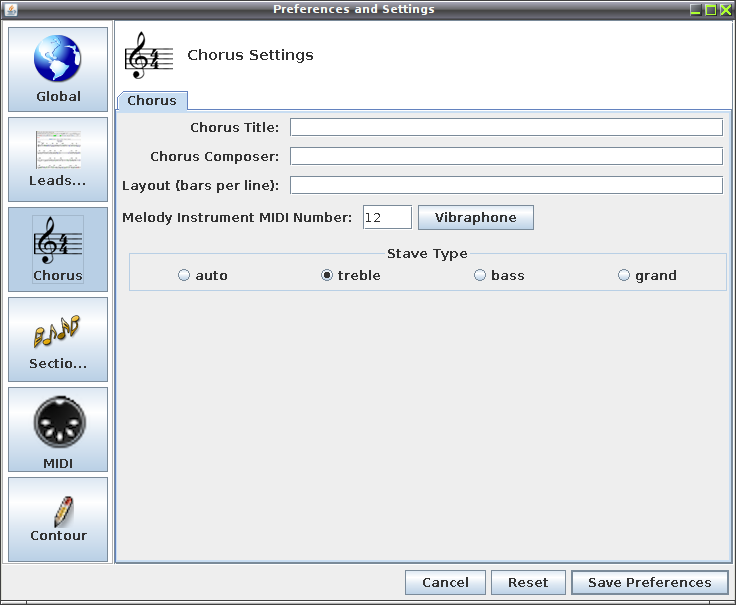
Task: Click the Vibraphone instrument button
Action: 475,217
